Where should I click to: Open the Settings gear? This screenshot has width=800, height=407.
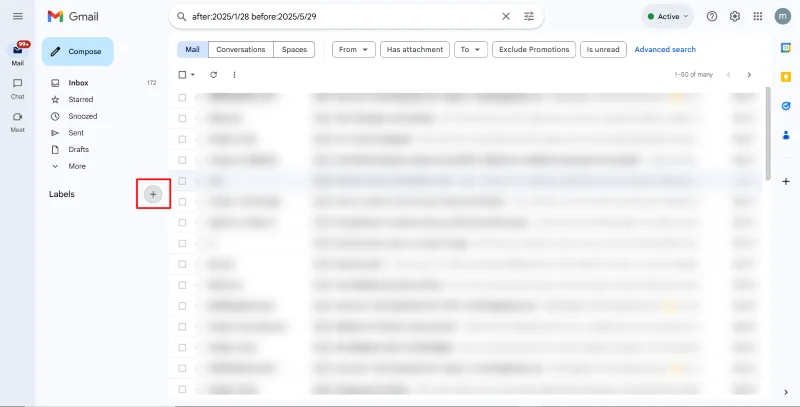tap(735, 16)
